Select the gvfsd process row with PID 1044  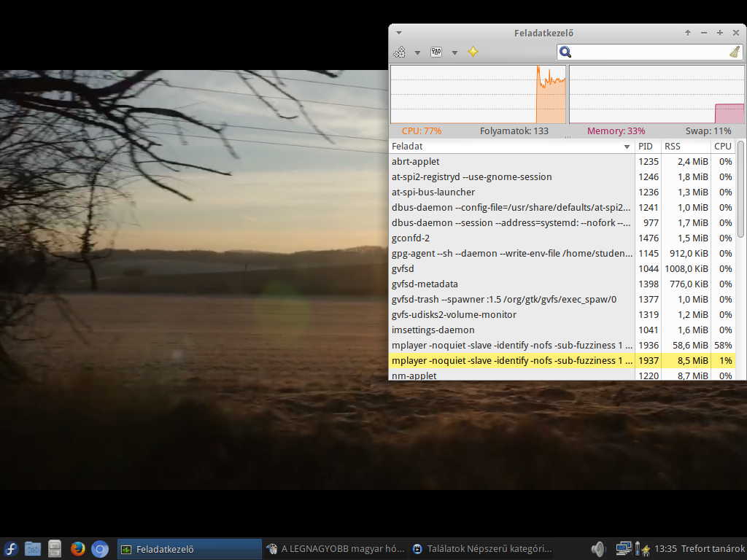pyautogui.click(x=562, y=268)
